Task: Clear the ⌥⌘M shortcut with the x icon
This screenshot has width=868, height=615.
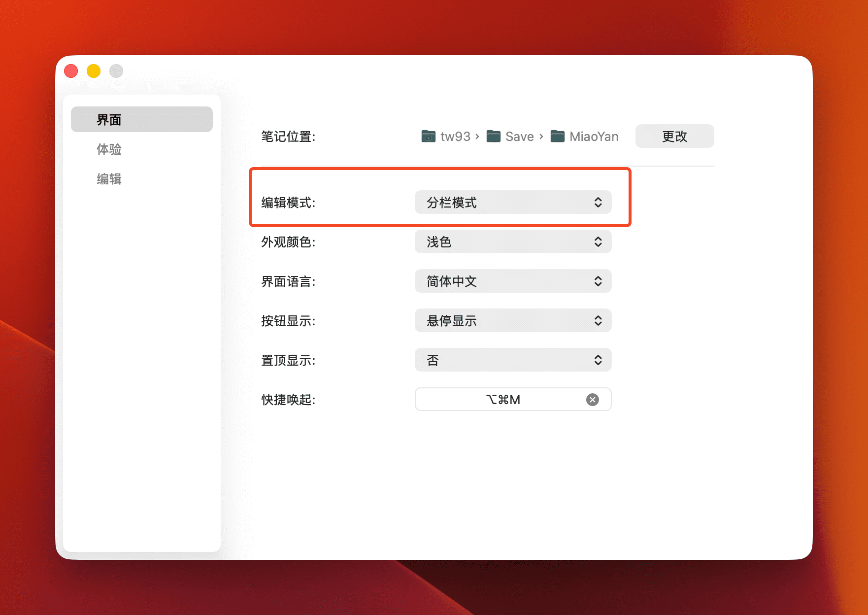Action: [593, 400]
